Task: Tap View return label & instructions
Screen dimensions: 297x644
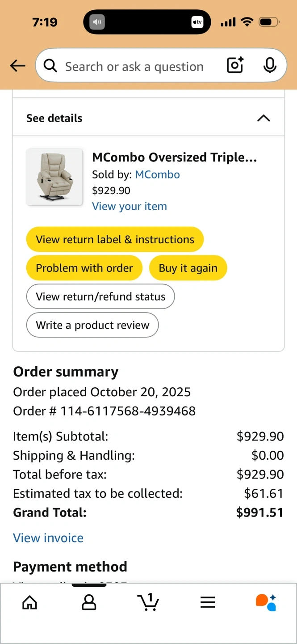Action: coord(115,239)
